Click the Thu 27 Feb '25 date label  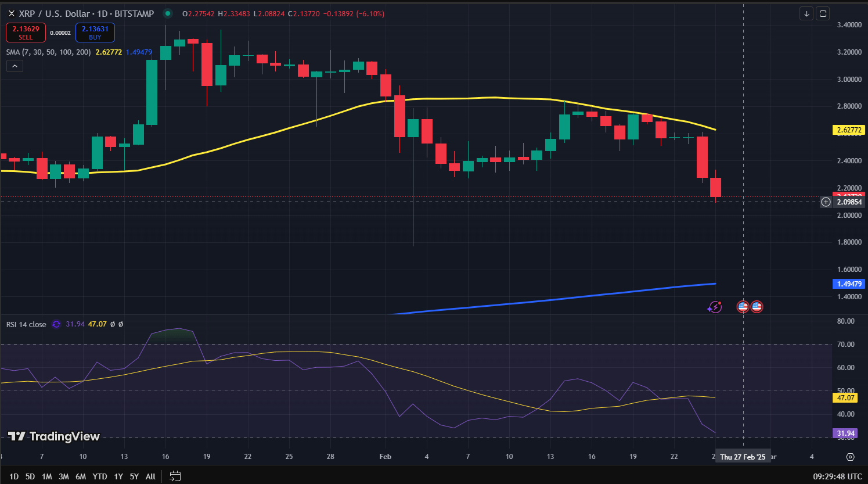click(x=743, y=457)
